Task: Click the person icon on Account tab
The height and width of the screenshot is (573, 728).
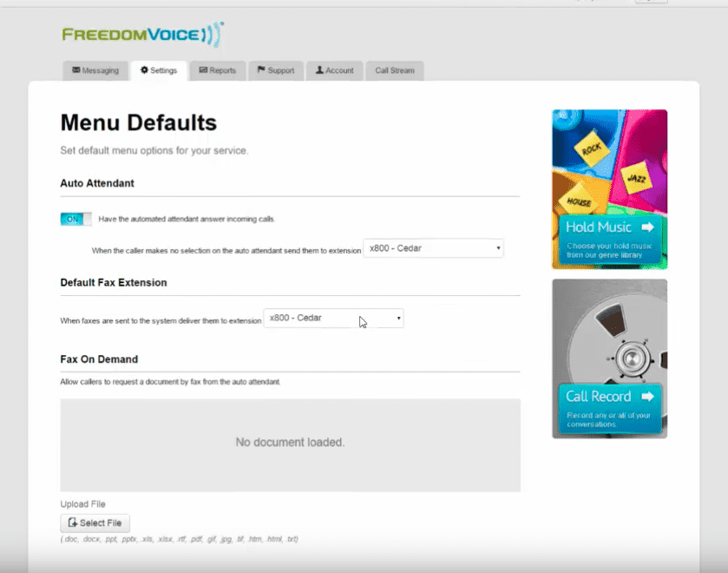Action: [x=320, y=70]
